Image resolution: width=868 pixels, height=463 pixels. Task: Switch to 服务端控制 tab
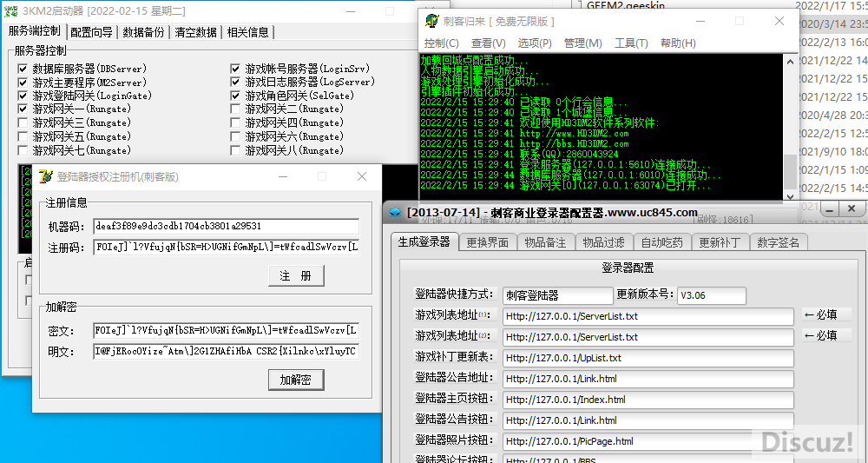tap(35, 31)
